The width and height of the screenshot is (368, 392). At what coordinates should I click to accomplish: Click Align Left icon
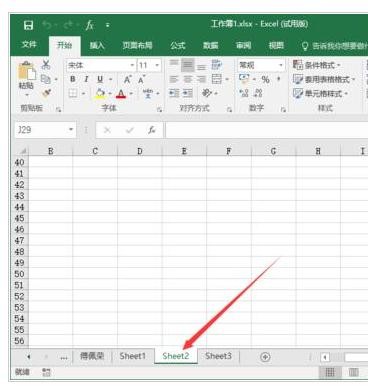[x=174, y=79]
